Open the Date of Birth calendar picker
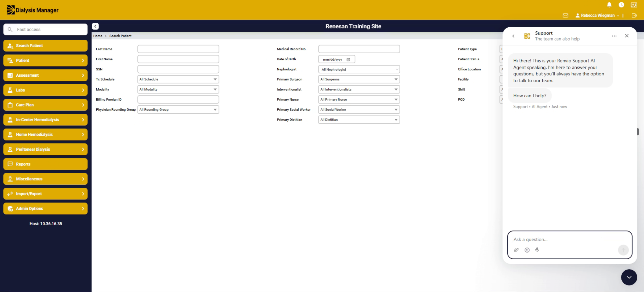This screenshot has height=292, width=644. [348, 60]
